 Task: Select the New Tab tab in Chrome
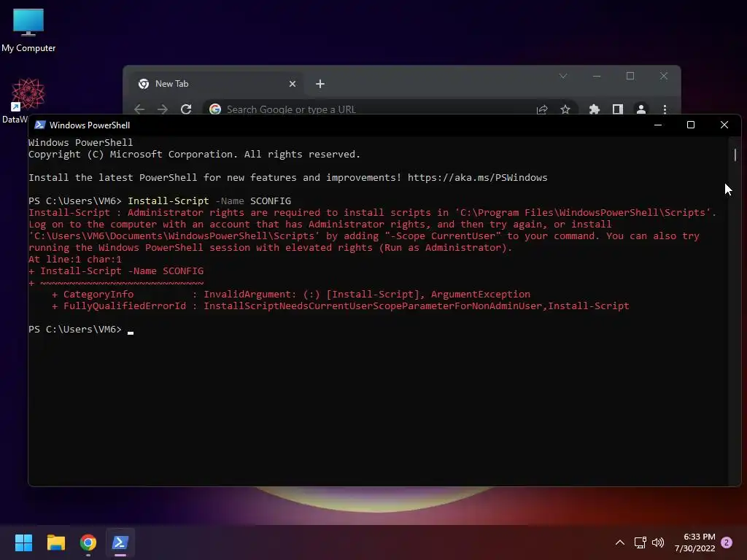coord(217,84)
